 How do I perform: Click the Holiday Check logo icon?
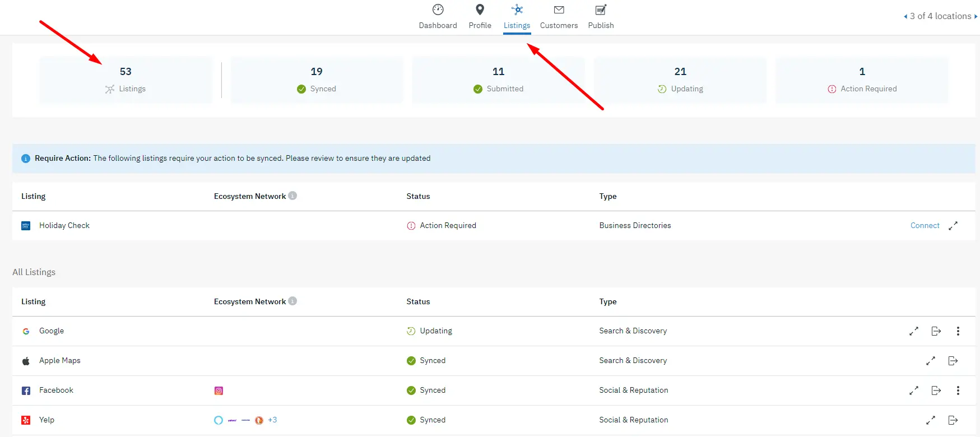(26, 226)
